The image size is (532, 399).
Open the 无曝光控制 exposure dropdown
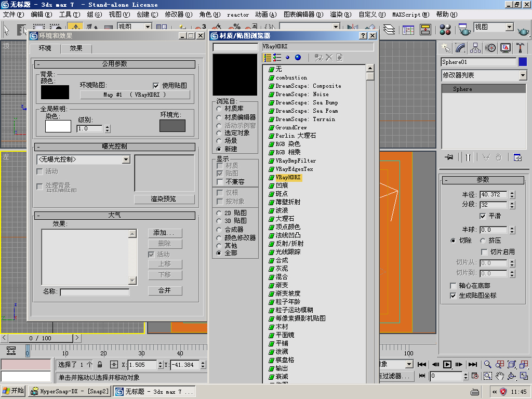pyautogui.click(x=126, y=159)
